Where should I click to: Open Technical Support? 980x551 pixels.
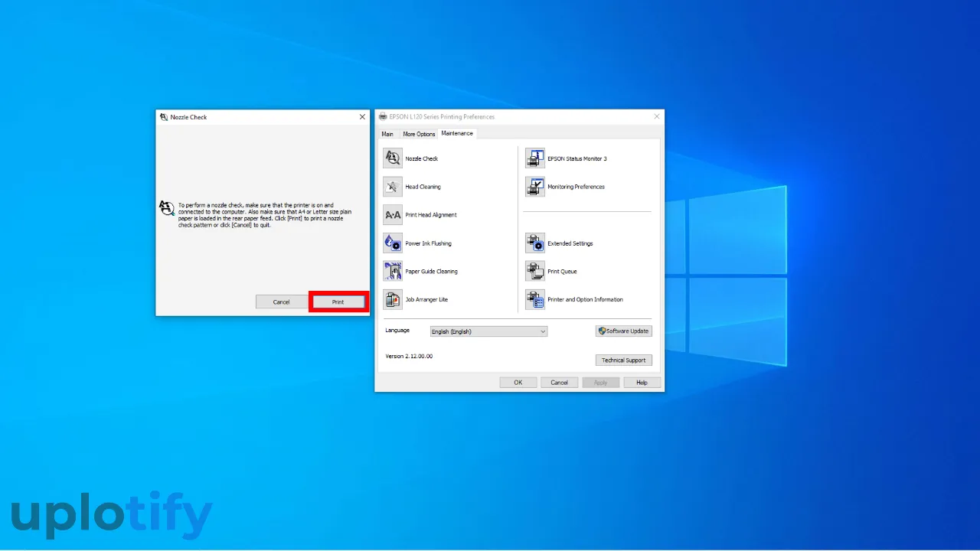[624, 360]
